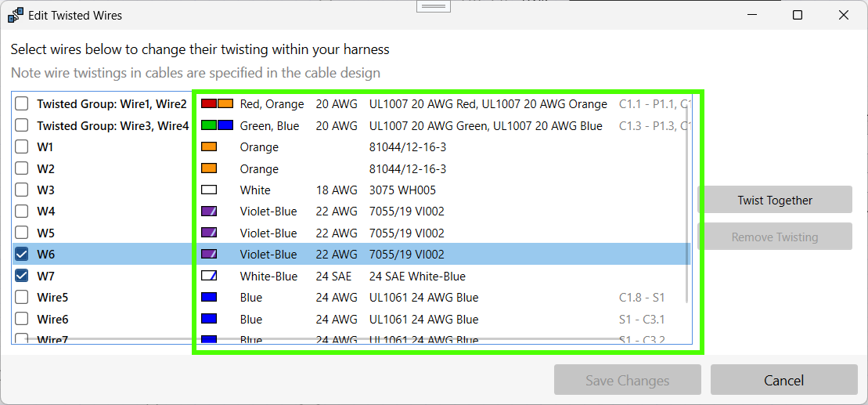
Task: Select the 'Twisted Group: Wire1, Wire2' row label
Action: [x=112, y=103]
